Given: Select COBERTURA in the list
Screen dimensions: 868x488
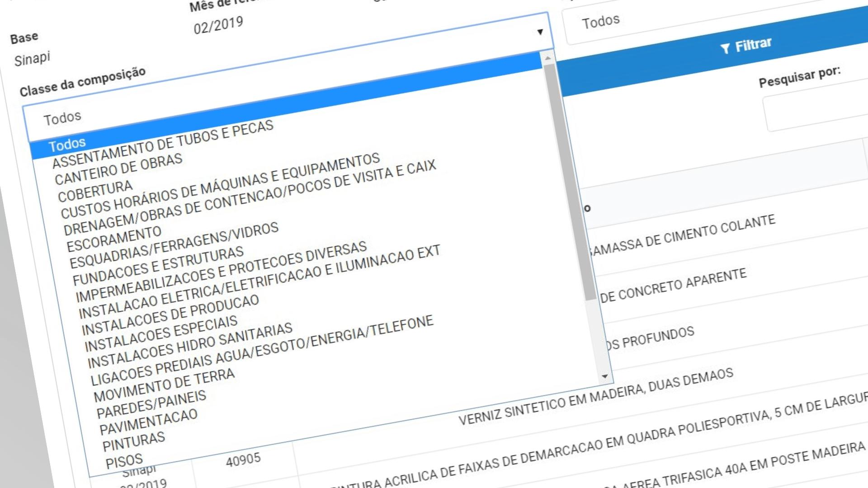Looking at the screenshot, I should 95,191.
